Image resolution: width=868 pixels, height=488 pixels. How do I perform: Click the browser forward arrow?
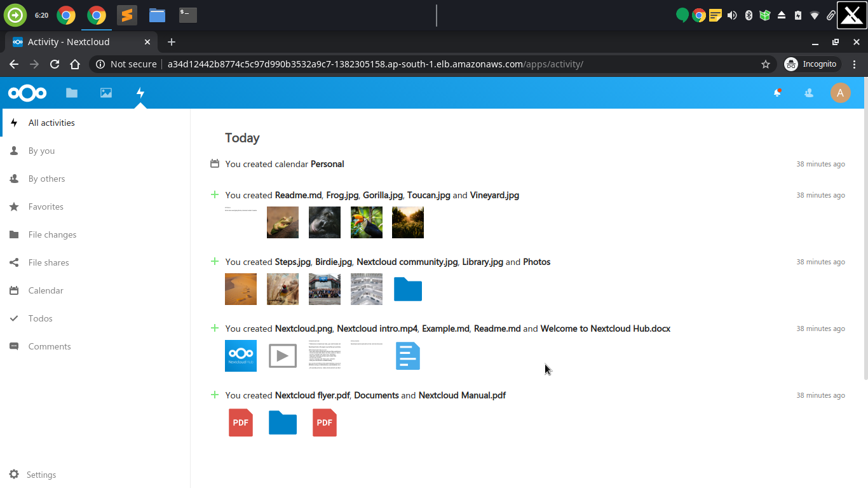tap(34, 64)
